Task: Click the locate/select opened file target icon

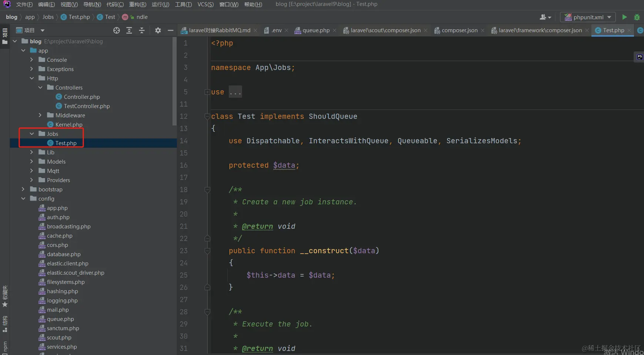Action: [117, 30]
